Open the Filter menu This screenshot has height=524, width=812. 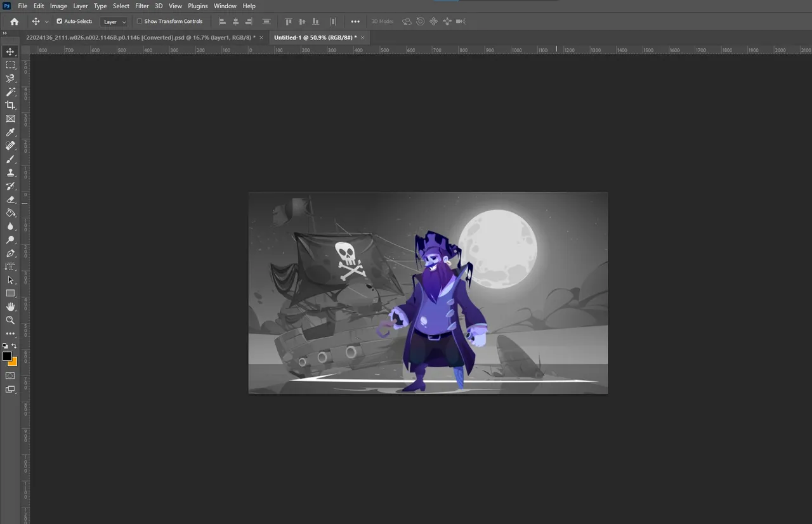[142, 6]
